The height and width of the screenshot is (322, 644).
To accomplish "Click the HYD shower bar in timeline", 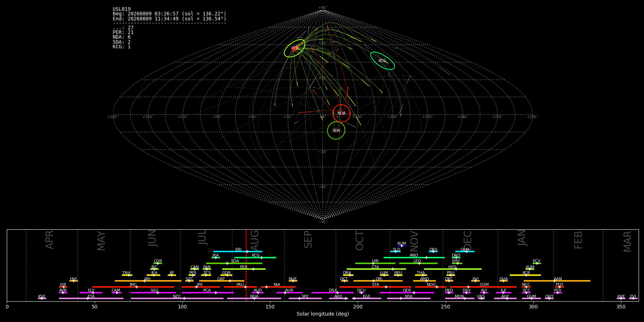I will pos(453,269).
